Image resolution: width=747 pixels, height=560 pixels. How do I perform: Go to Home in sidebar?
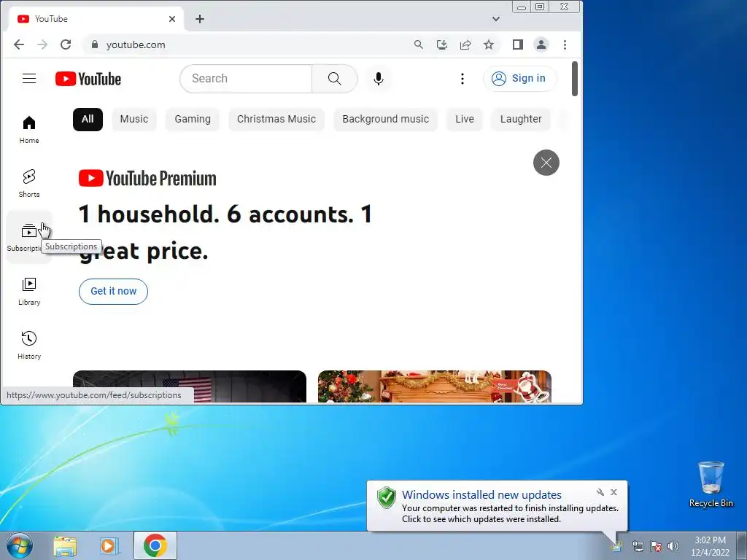click(29, 130)
